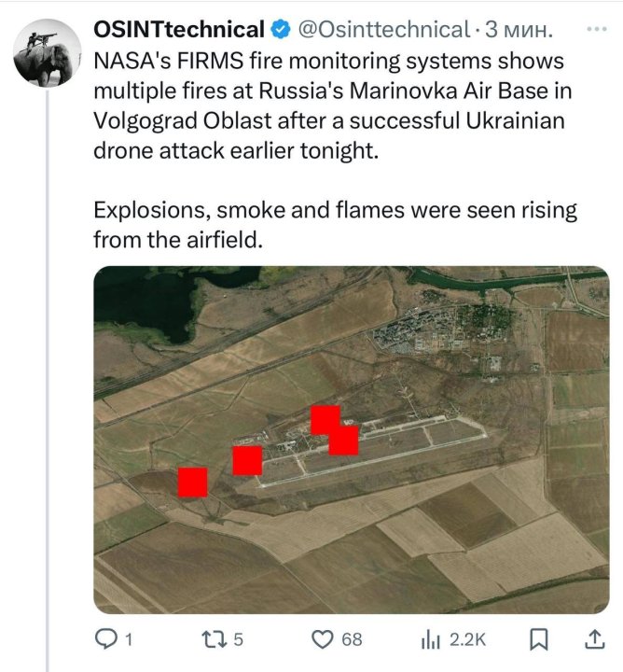Click the rightmost red fire marker
The image size is (623, 672).
click(344, 441)
